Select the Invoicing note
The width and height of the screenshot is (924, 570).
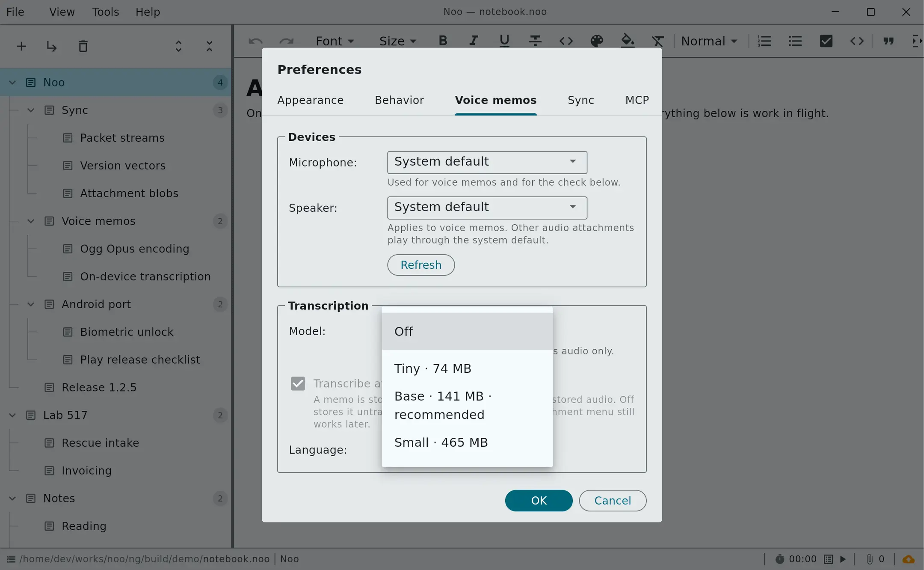pyautogui.click(x=86, y=471)
